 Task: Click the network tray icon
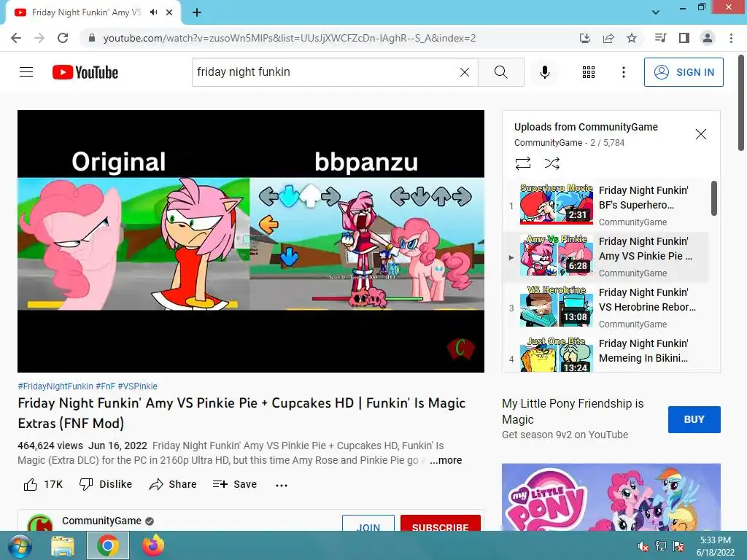pyautogui.click(x=661, y=546)
